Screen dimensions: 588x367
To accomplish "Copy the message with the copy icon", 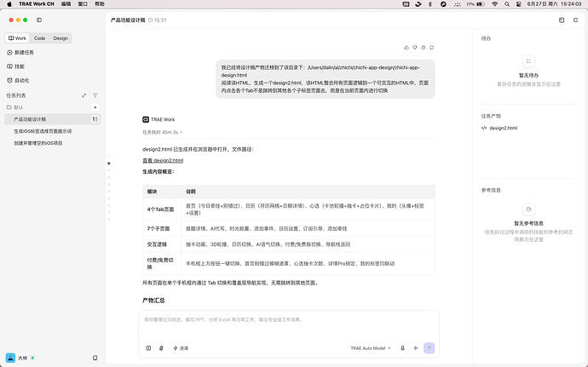I will (x=423, y=48).
